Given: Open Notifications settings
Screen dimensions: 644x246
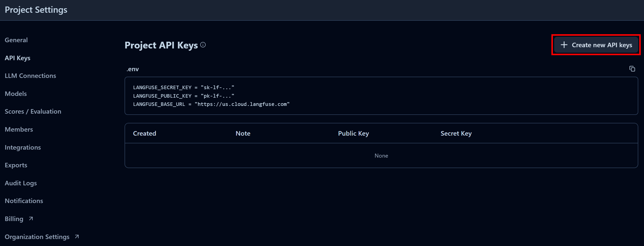Looking at the screenshot, I should pyautogui.click(x=24, y=201).
